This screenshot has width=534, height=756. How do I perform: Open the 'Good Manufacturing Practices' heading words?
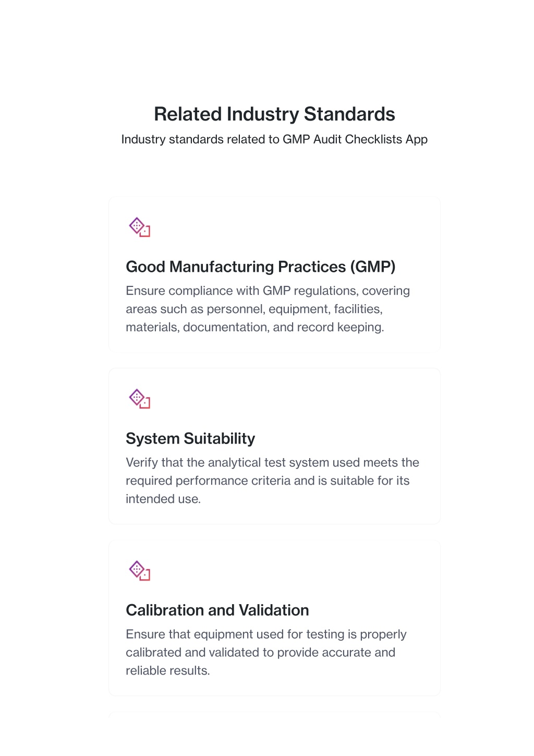[236, 267]
